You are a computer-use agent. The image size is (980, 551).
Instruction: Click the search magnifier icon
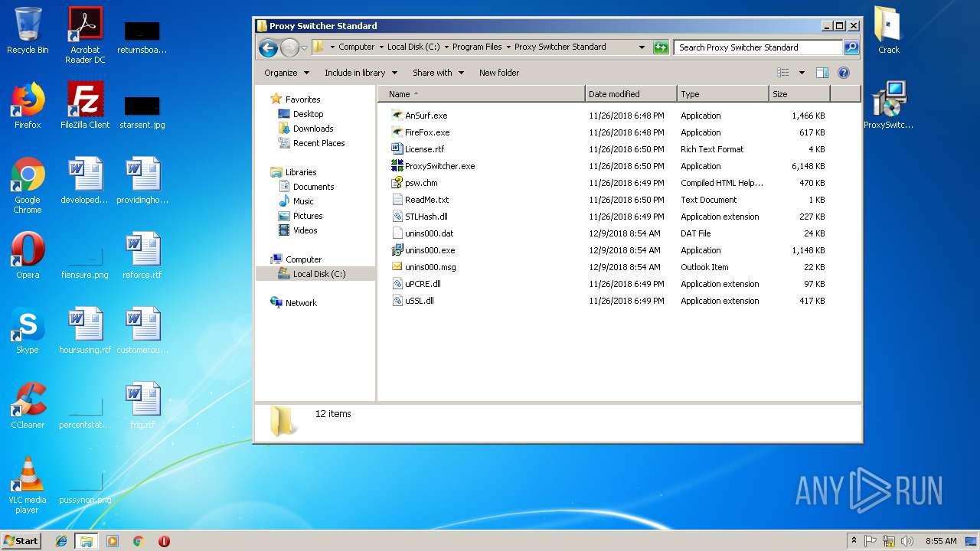point(851,47)
